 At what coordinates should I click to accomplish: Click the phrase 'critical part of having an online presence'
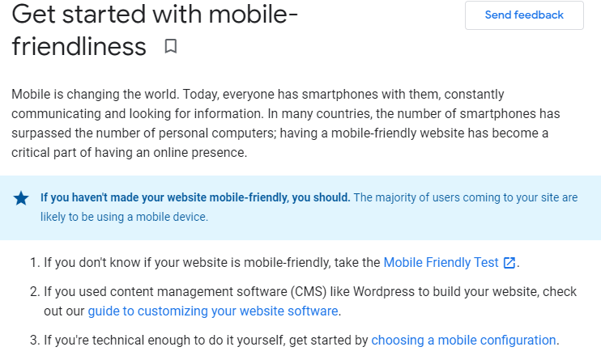(x=129, y=153)
